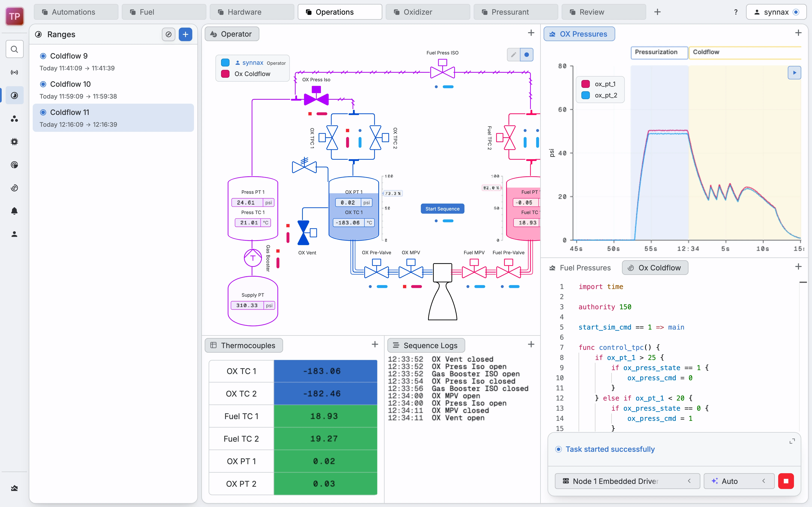This screenshot has width=812, height=507.
Task: Select the Coldflow 10 range
Action: (x=113, y=90)
